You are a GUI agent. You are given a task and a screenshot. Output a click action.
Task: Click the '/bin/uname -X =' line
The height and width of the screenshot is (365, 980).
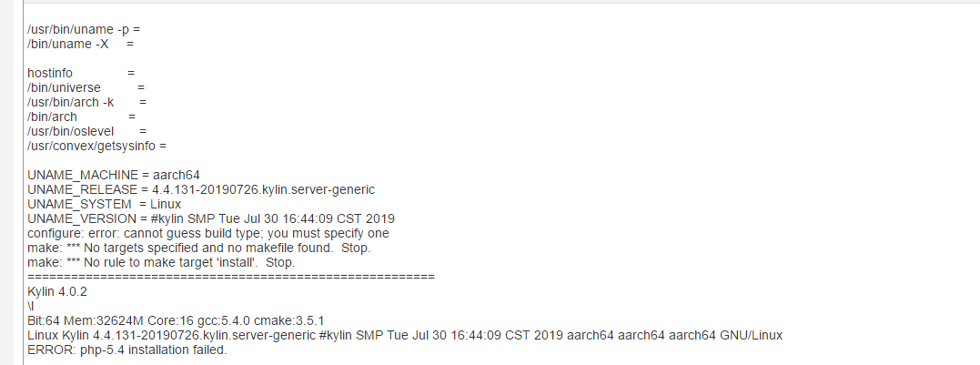coord(81,44)
